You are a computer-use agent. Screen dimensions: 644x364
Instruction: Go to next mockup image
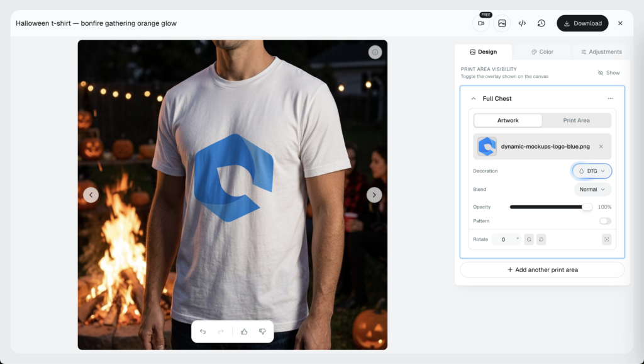[x=374, y=195]
